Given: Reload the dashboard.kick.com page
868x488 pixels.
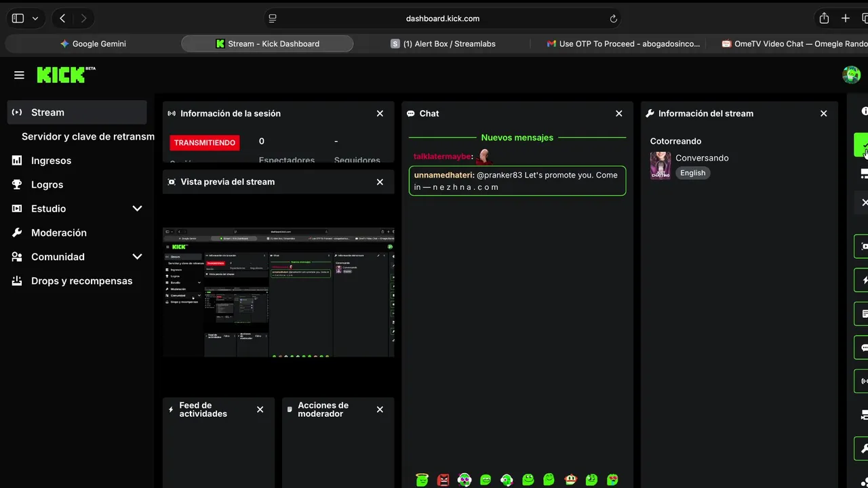Looking at the screenshot, I should [x=613, y=18].
